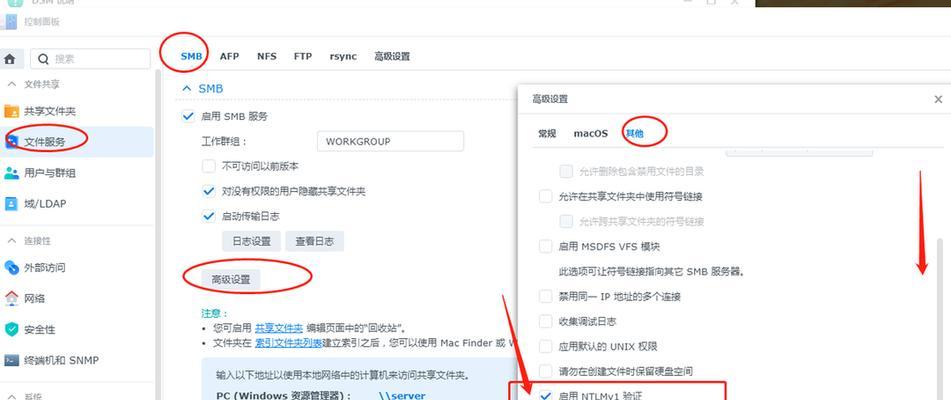Open the Network house icon
This screenshot has height=400, width=951.
click(x=12, y=298)
